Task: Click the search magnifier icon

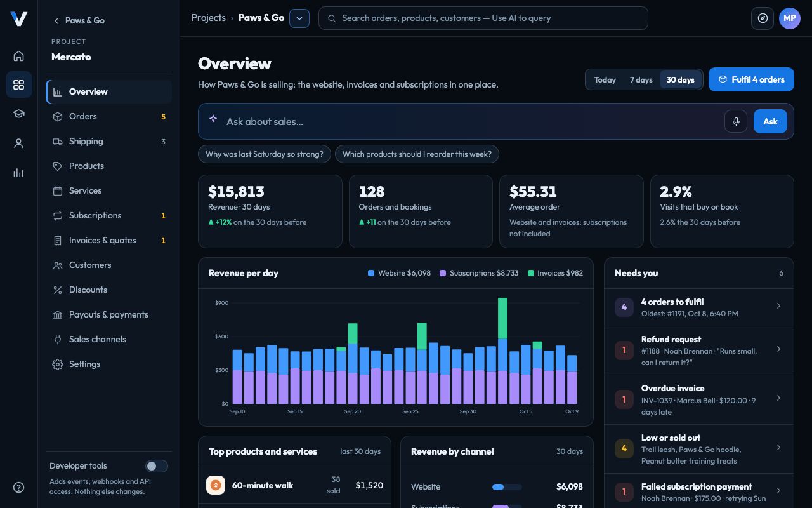Action: (331, 18)
